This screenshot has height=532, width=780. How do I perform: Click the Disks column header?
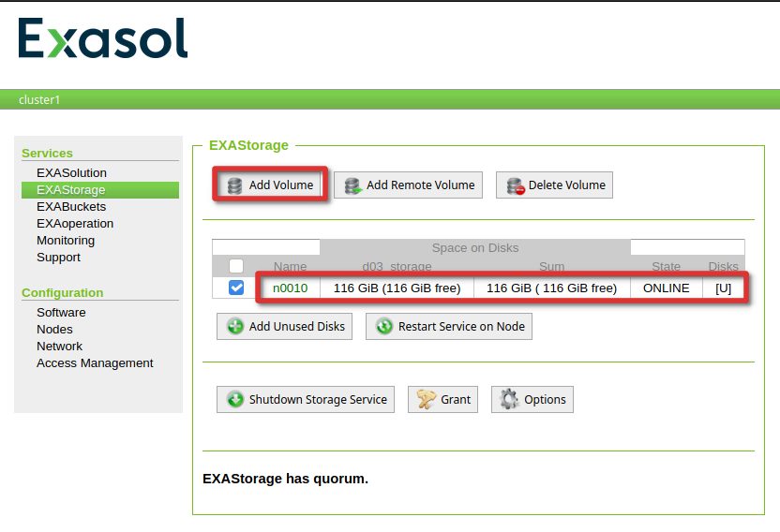point(724,267)
